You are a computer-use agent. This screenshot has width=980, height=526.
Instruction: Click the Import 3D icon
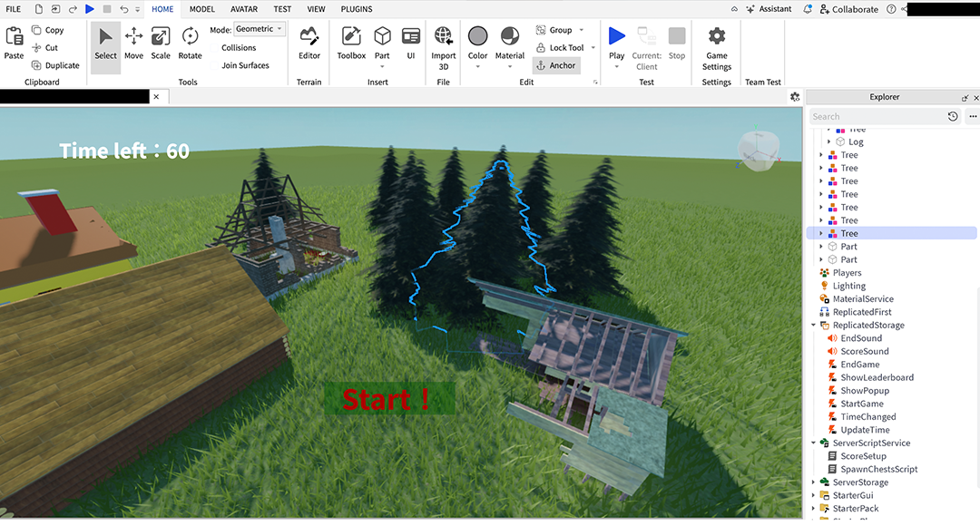click(x=444, y=43)
